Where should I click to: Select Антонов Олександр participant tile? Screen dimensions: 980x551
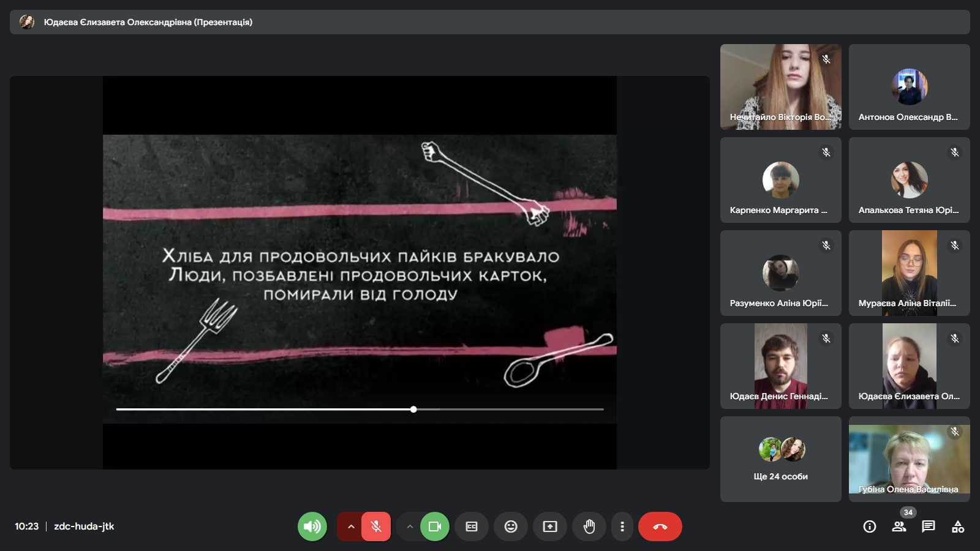point(910,87)
